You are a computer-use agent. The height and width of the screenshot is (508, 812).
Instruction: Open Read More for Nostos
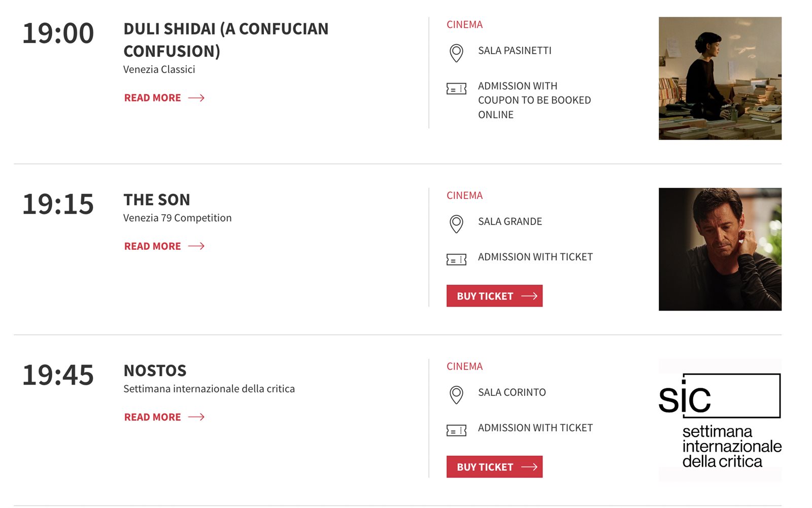pyautogui.click(x=153, y=417)
